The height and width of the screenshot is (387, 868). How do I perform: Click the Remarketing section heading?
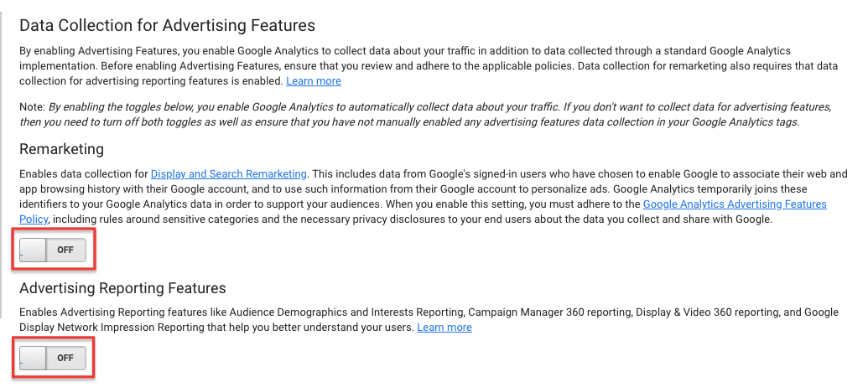pyautogui.click(x=61, y=149)
